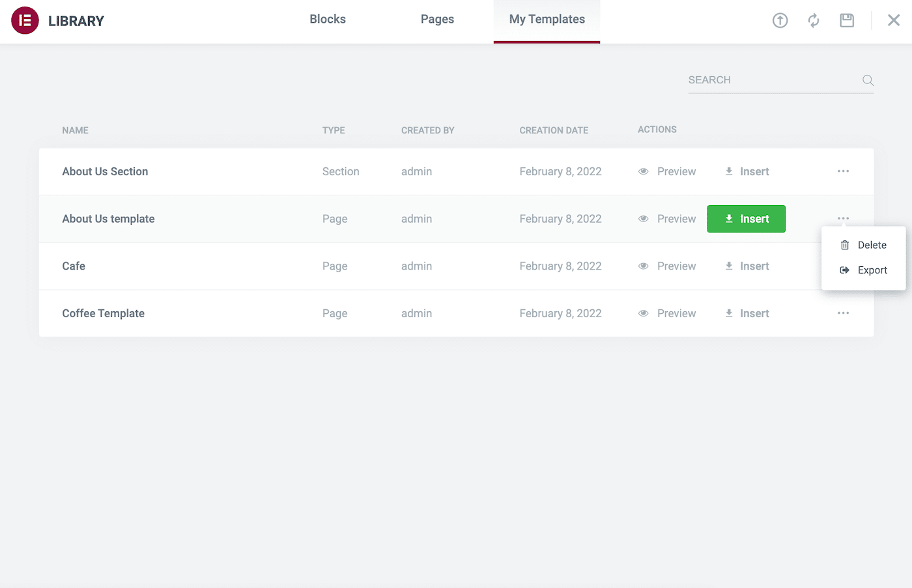Open the Import Template upload icon

780,20
